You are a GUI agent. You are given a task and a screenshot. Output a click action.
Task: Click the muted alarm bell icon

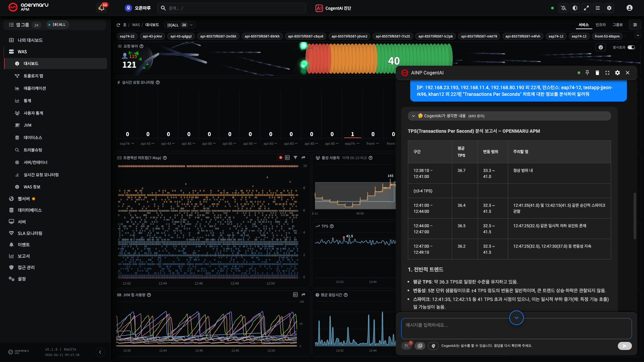pyautogui.click(x=563, y=8)
